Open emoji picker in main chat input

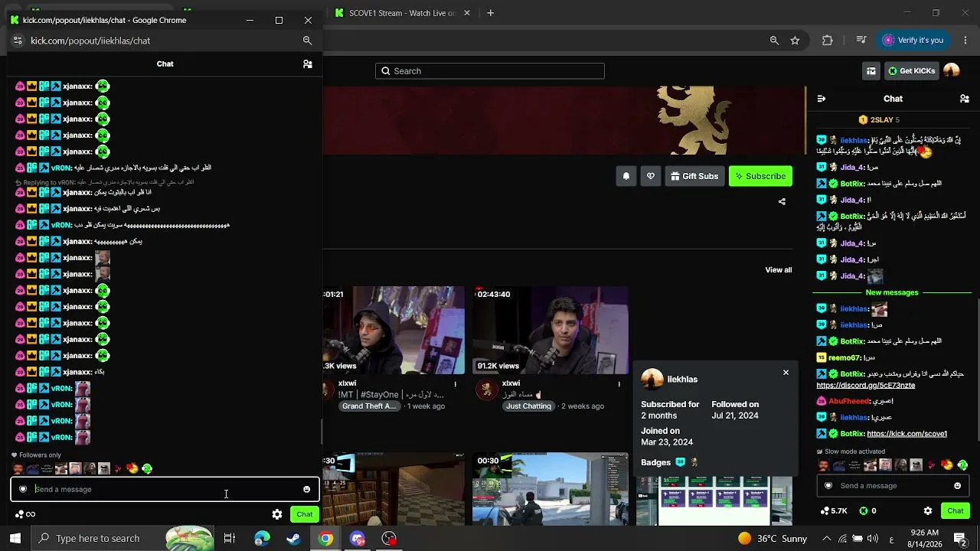pyautogui.click(x=957, y=486)
